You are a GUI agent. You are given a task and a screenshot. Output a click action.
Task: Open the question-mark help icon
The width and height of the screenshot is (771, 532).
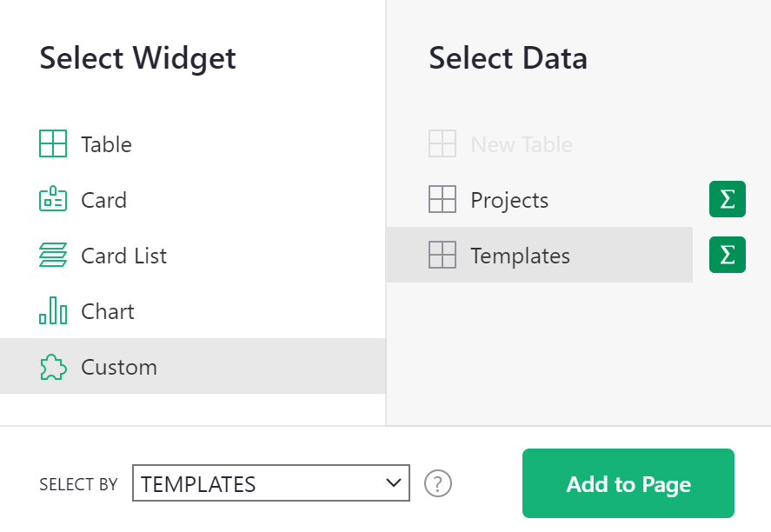pos(438,483)
